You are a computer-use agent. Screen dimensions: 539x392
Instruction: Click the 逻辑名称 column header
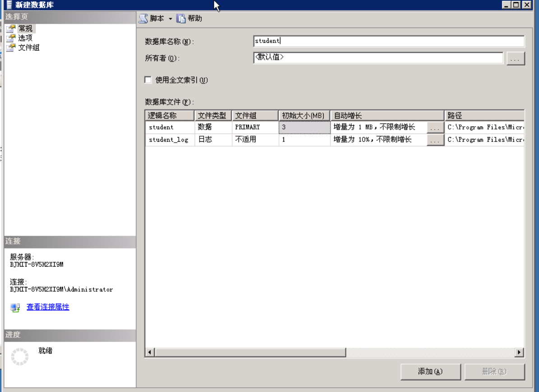(170, 115)
